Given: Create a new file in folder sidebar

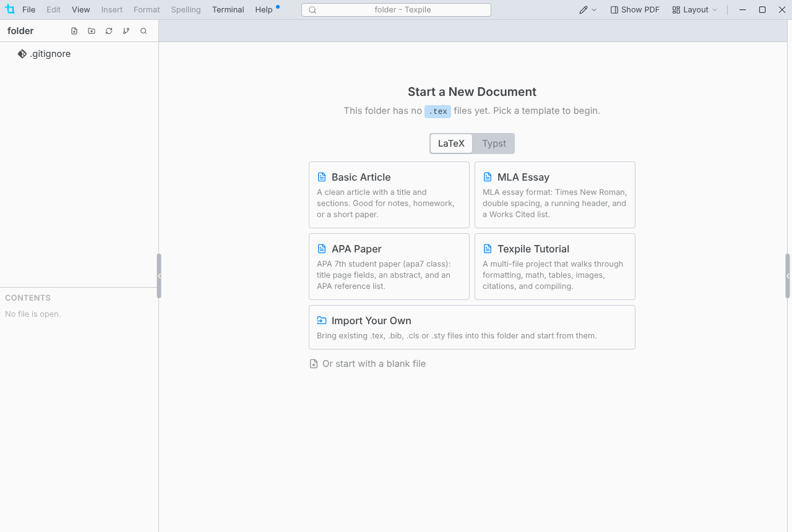Looking at the screenshot, I should pyautogui.click(x=74, y=31).
